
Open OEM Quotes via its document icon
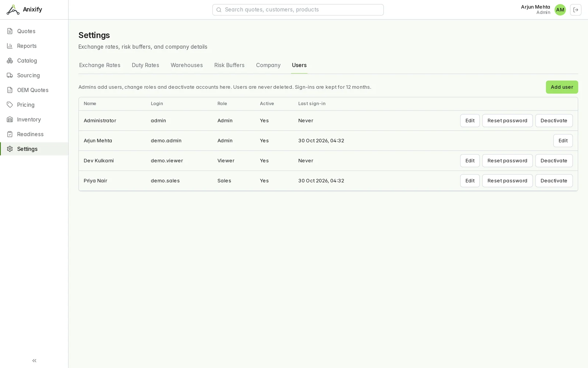pos(10,90)
